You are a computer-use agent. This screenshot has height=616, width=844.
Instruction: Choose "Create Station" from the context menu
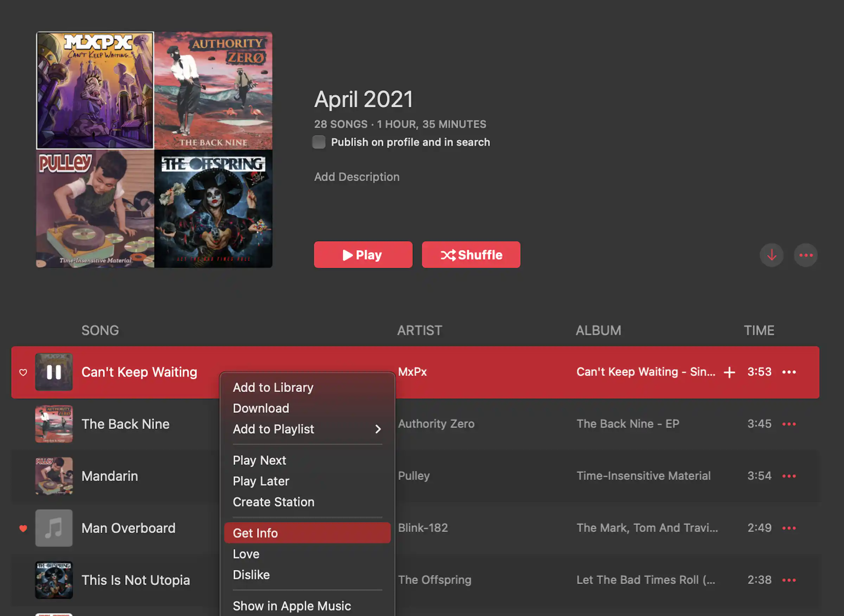(x=273, y=502)
